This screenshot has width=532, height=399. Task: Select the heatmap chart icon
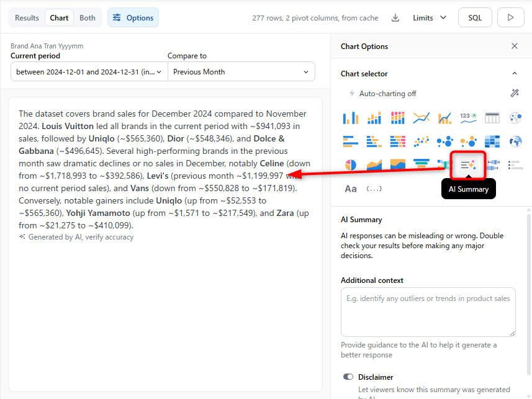tap(492, 141)
